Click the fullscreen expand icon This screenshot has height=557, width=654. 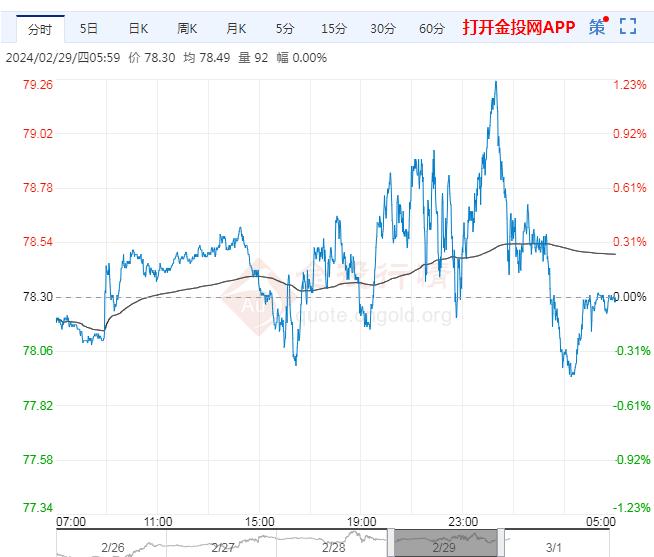point(628,27)
